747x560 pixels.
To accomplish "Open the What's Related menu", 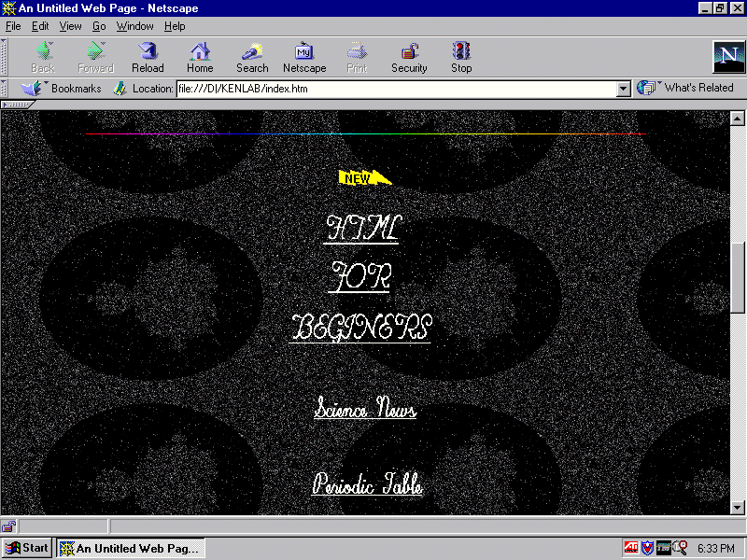I will click(x=685, y=88).
